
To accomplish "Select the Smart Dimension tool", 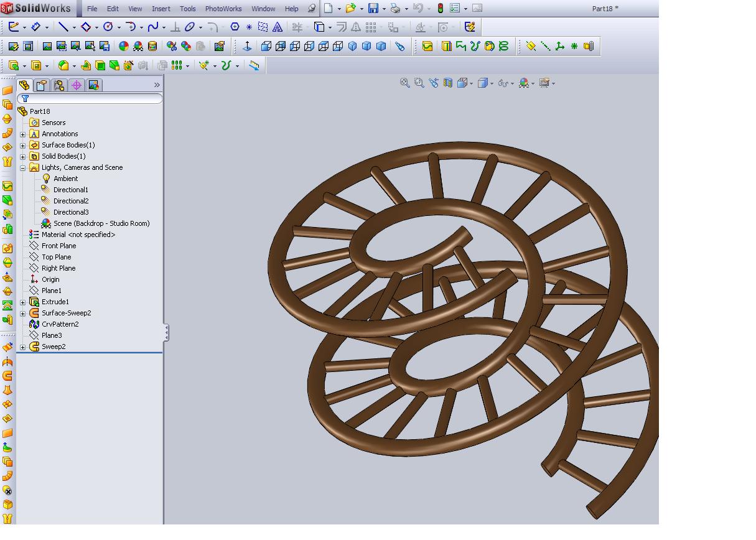I will (36, 27).
